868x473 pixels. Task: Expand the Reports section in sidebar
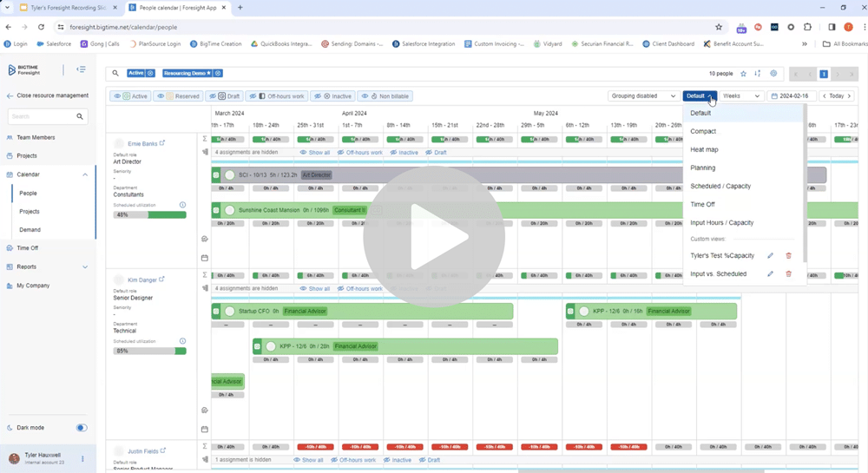pos(85,266)
